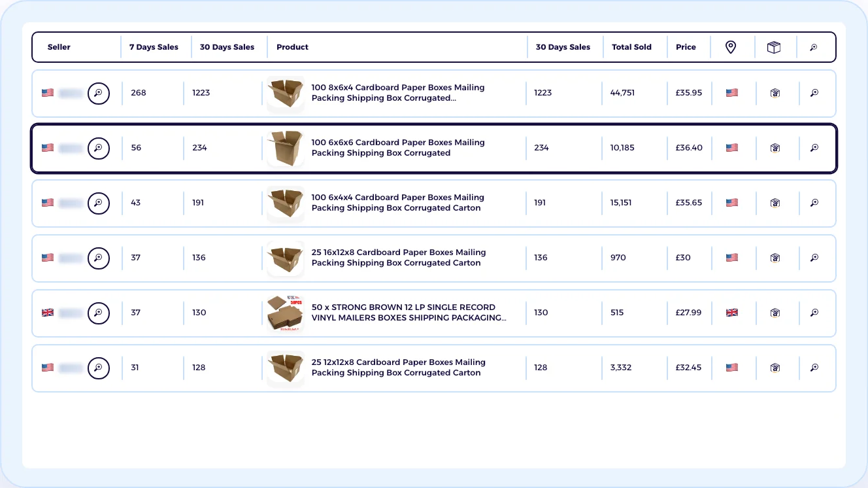Click seller search icon in 8x6x4 boxes row
The height and width of the screenshot is (488, 868).
(x=99, y=93)
